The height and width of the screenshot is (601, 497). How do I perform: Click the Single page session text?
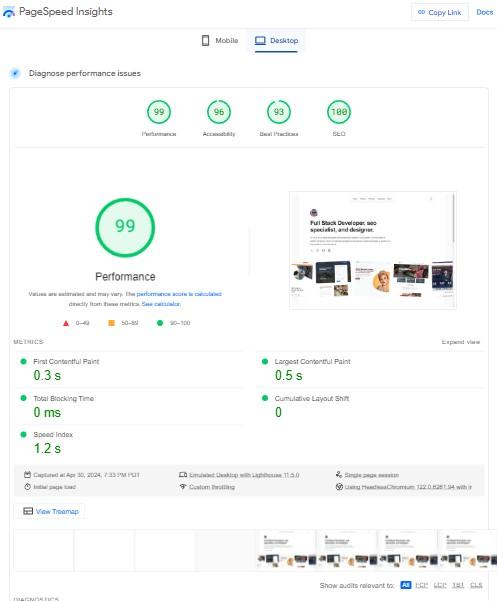pos(371,475)
